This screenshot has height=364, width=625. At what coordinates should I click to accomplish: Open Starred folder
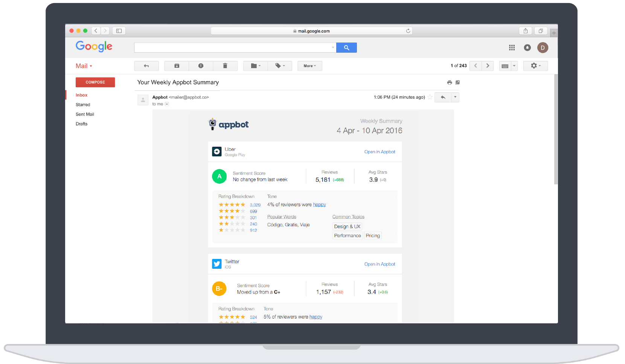pos(83,105)
